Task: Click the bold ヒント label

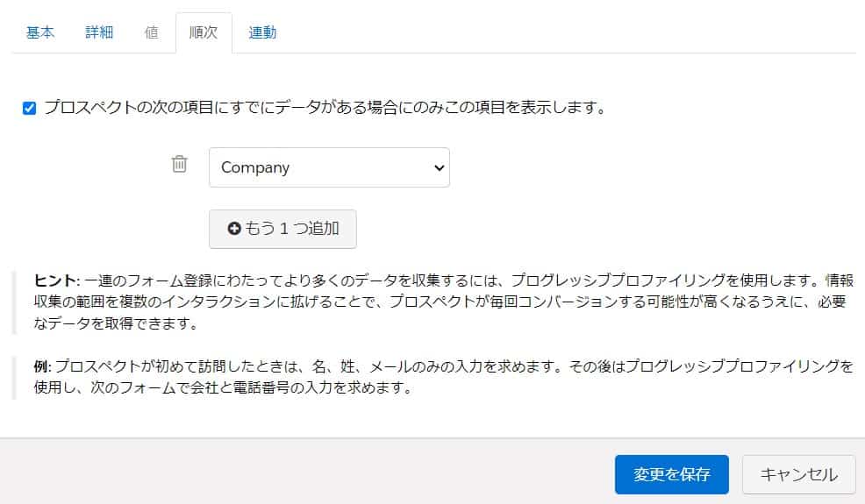Action: tap(57, 280)
